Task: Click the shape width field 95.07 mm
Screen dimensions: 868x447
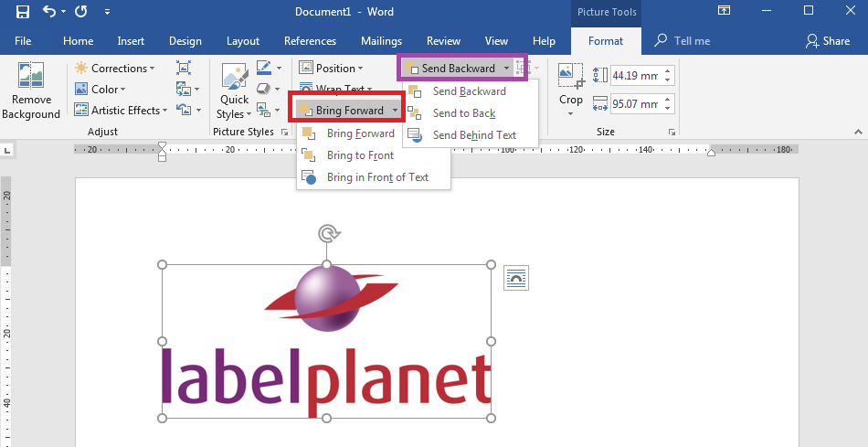Action: pyautogui.click(x=635, y=103)
